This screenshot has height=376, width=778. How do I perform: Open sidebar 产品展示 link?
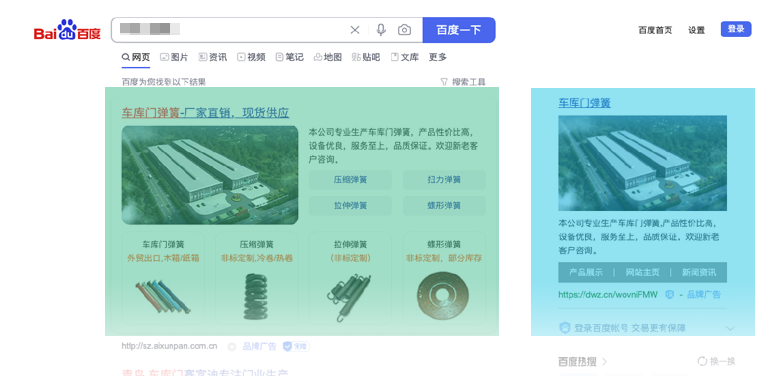click(x=586, y=272)
